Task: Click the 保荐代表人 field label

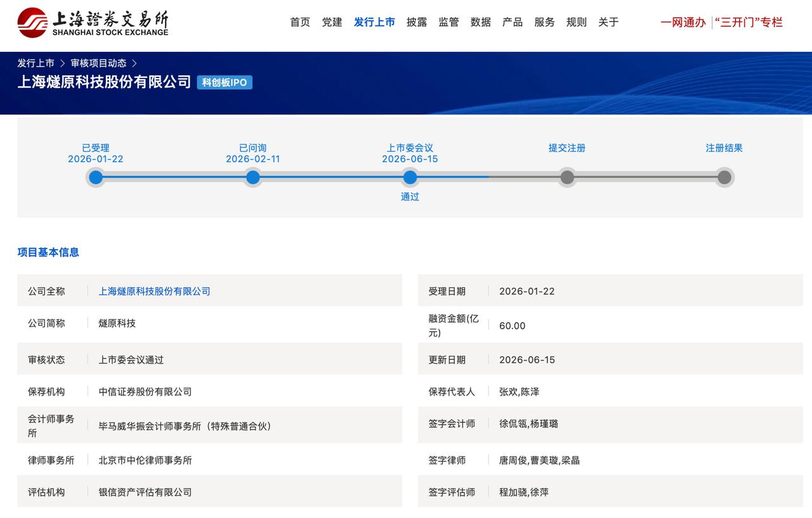Action: coord(452,391)
